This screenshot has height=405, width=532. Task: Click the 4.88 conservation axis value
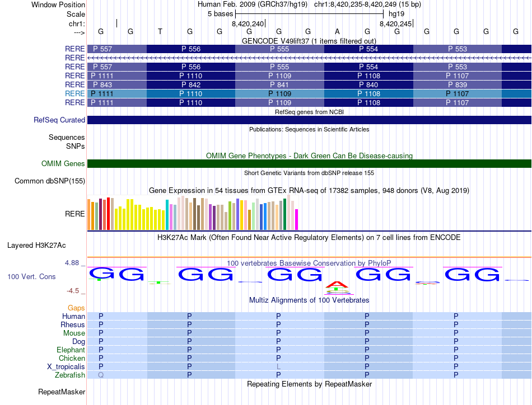(72, 263)
